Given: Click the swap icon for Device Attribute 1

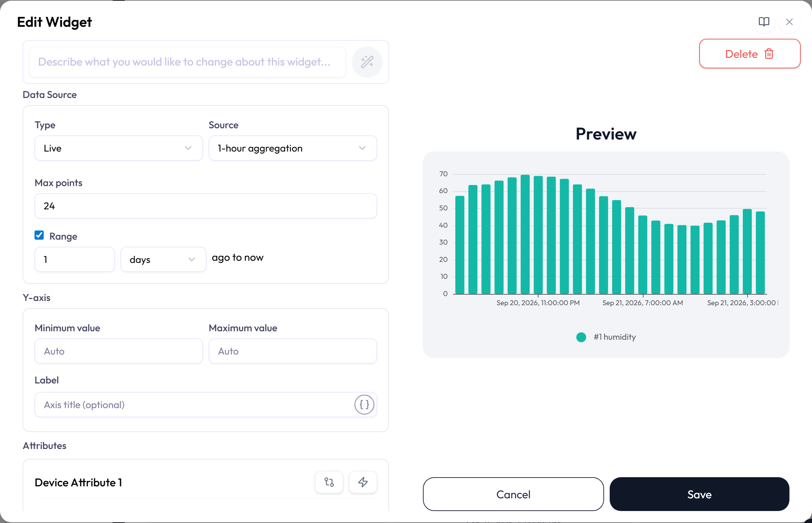Looking at the screenshot, I should click(x=329, y=482).
